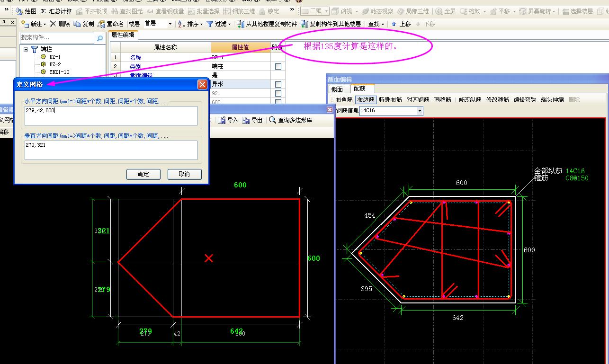609x364 pixels.
Task: Confirm grid with 确定 button
Action: coord(143,174)
